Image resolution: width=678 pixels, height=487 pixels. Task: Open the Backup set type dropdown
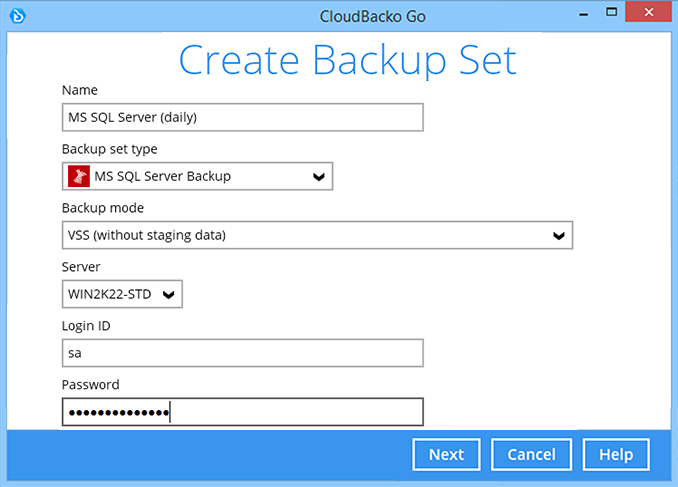pyautogui.click(x=197, y=176)
